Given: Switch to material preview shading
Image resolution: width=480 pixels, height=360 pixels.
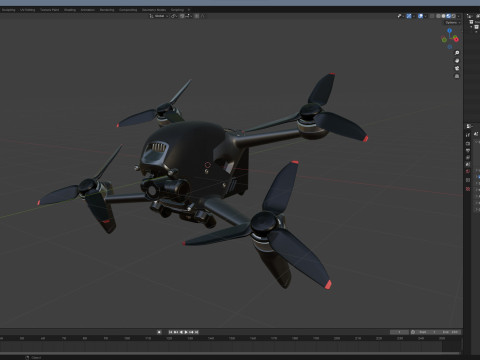Looking at the screenshot, I should 448,16.
